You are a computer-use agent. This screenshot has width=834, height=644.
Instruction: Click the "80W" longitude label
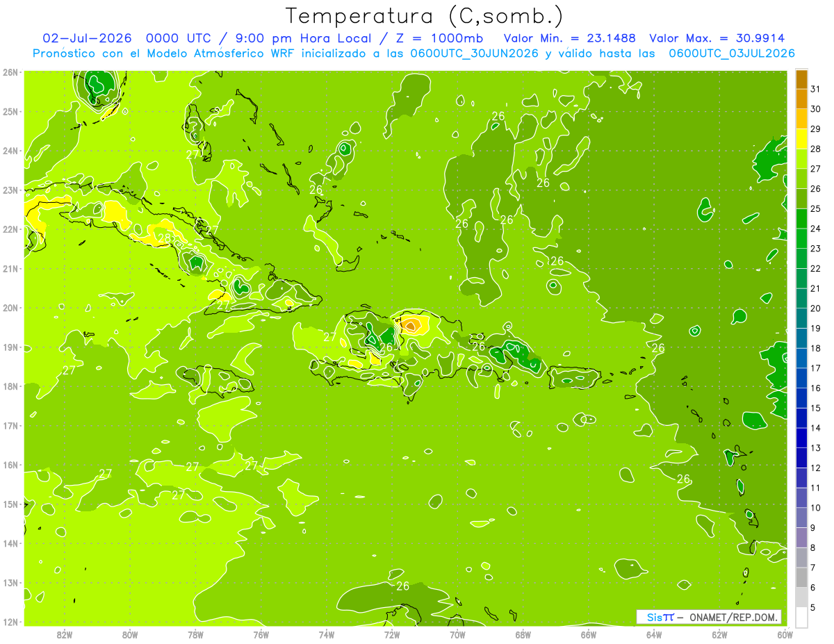pos(130,634)
